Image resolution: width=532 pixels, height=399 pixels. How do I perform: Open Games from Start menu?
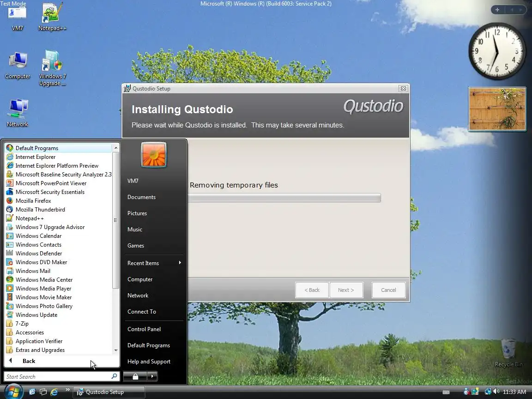pos(154,246)
